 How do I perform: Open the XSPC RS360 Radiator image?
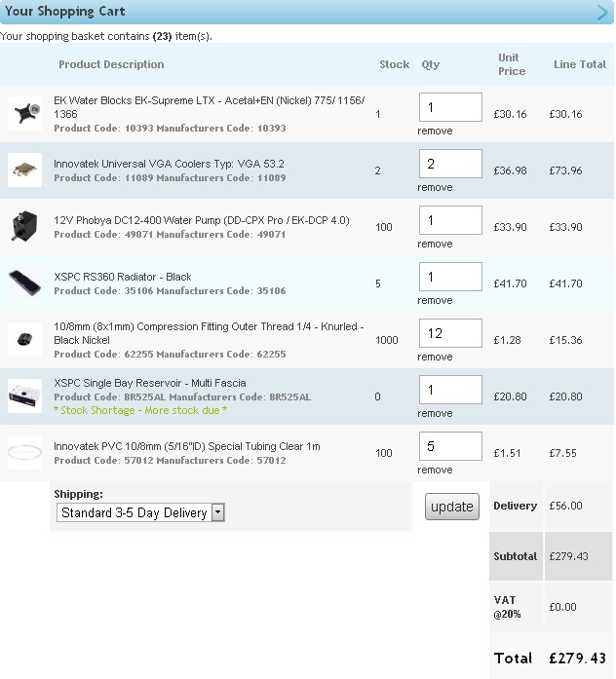25,283
